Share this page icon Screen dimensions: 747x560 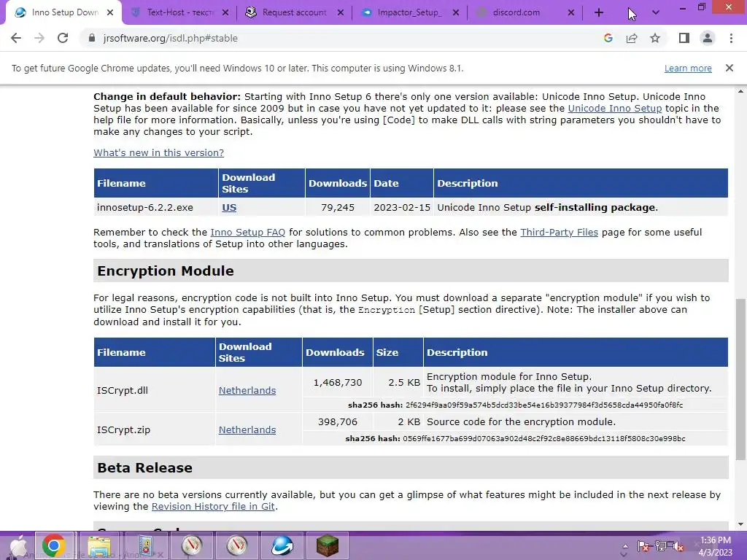pyautogui.click(x=632, y=38)
